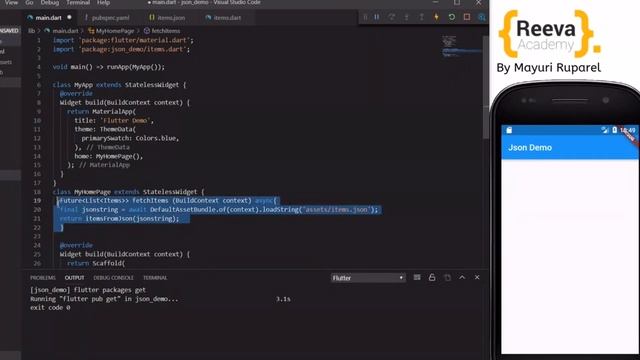Screen dimensions: 640x360
Task: Click 'exit code 0' in the output
Action: [x=50, y=308]
